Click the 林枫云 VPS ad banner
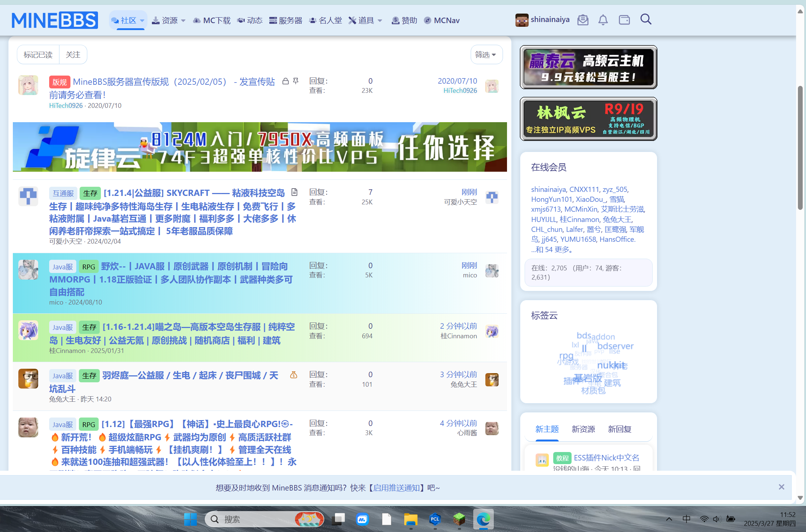Image resolution: width=806 pixels, height=532 pixels. pyautogui.click(x=588, y=119)
